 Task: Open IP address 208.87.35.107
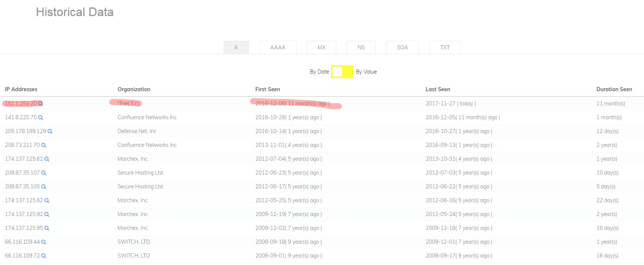pos(22,173)
